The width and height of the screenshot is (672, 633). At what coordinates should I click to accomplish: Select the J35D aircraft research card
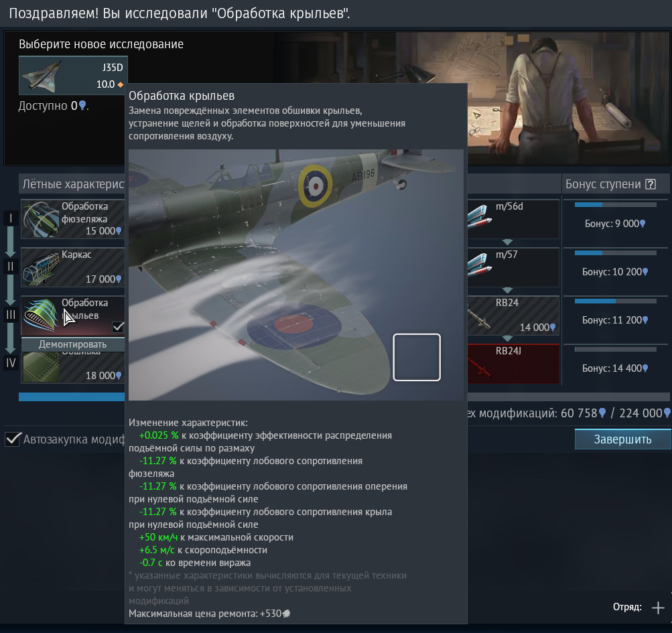click(72, 75)
